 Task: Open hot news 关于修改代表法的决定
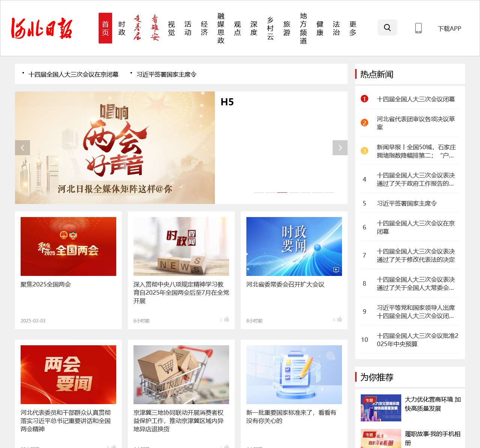coord(416,255)
